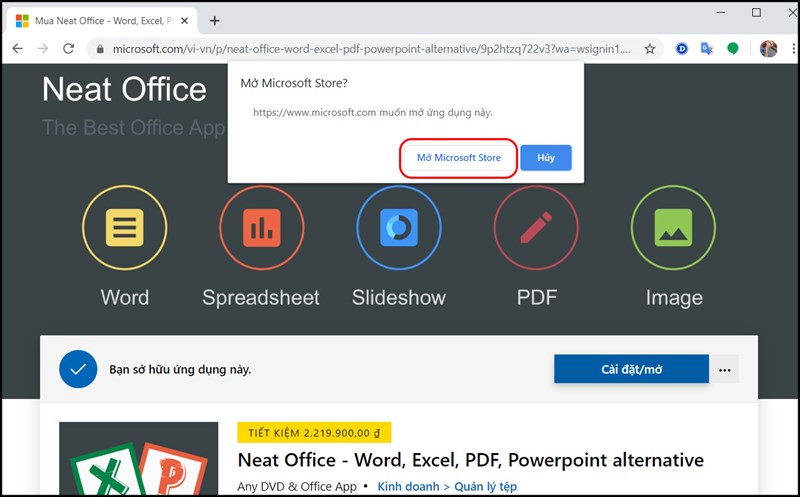Open the Quản lý tệp category link
This screenshot has height=497, width=800.
tap(485, 487)
